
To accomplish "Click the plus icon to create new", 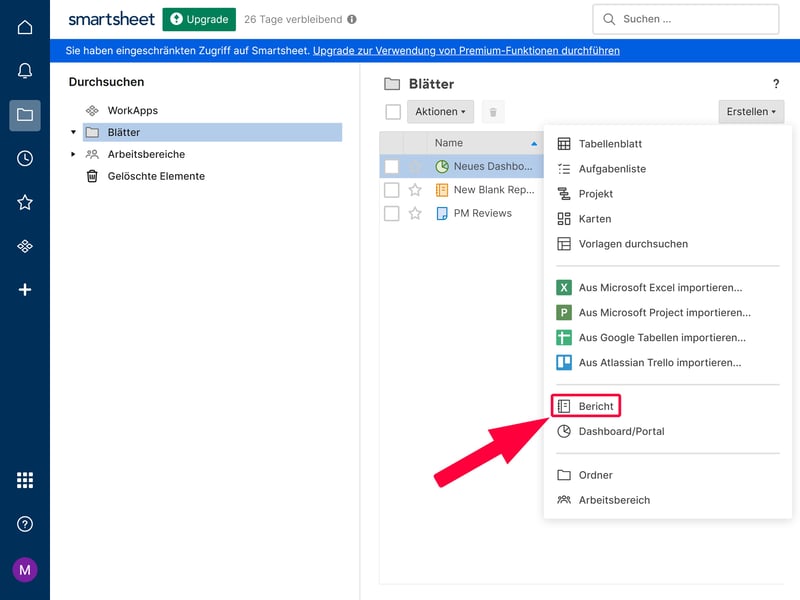I will click(x=25, y=290).
